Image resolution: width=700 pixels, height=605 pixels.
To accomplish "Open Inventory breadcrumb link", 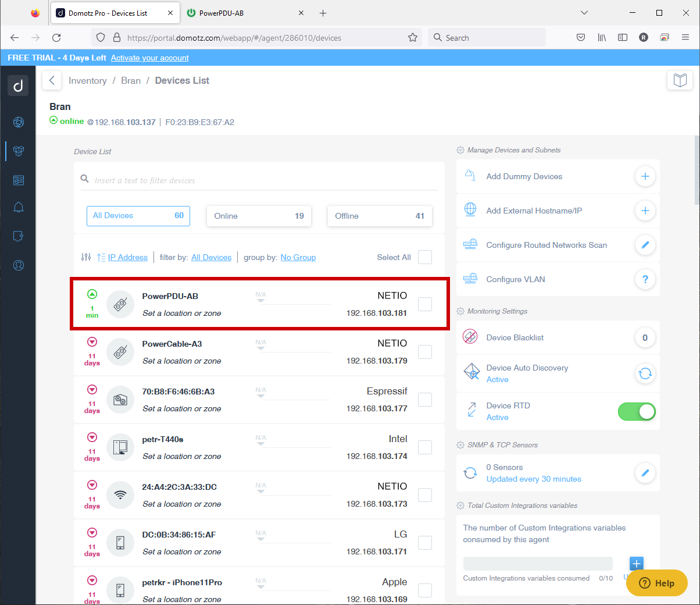I will (88, 80).
